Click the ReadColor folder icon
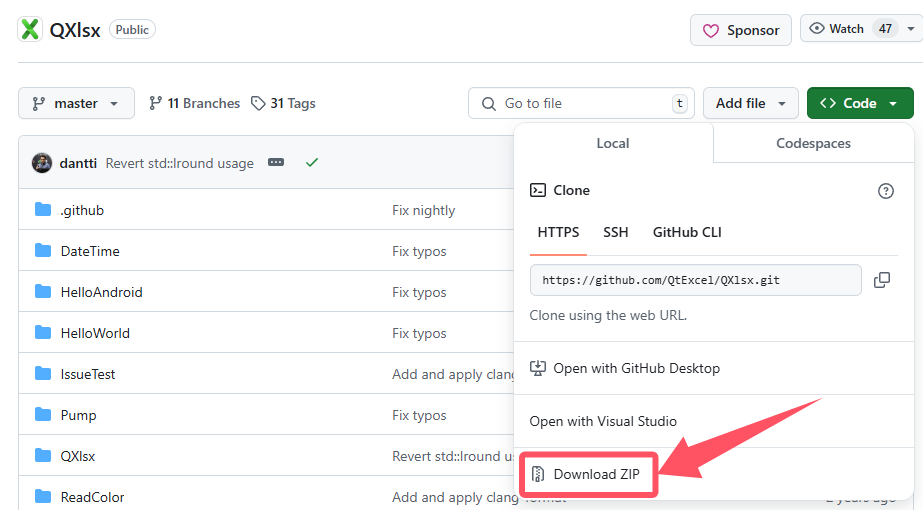Viewport: 923px width, 510px height. coord(43,496)
